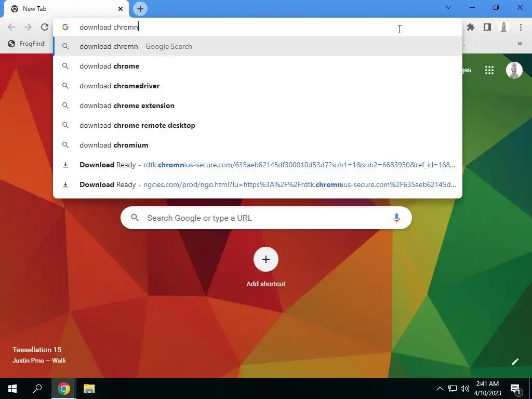Open the Extensions puzzle icon
The height and width of the screenshot is (399, 532).
pos(471,27)
